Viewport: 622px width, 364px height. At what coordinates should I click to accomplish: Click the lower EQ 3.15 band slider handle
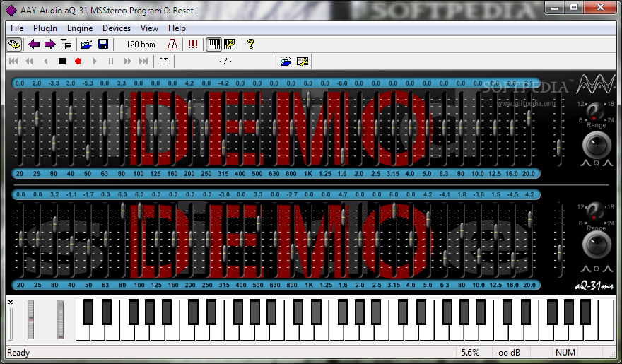click(394, 211)
